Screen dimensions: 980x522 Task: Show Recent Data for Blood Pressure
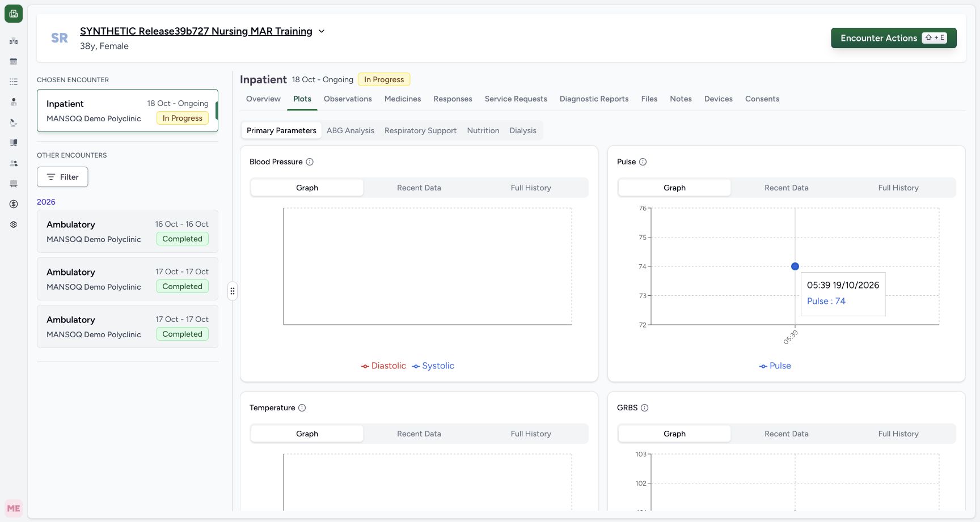click(x=419, y=188)
